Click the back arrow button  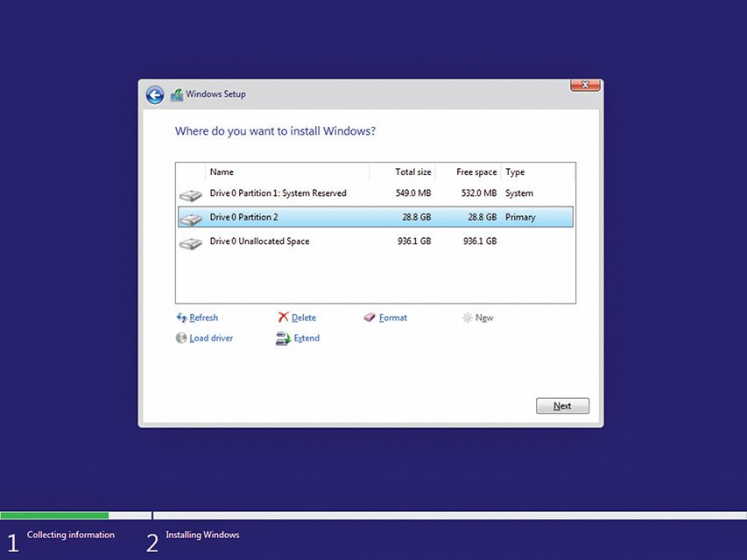pos(155,94)
